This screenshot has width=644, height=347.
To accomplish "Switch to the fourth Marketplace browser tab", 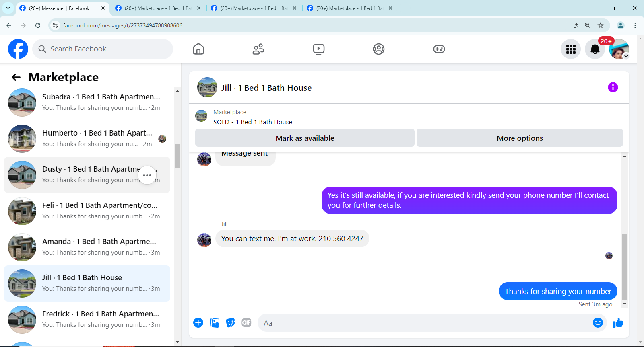I will coord(349,8).
